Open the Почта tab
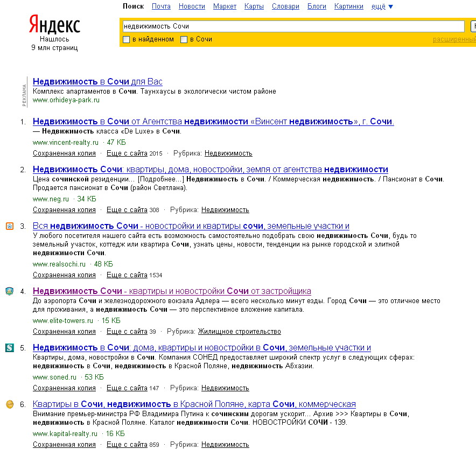476x449 pixels. pyautogui.click(x=161, y=6)
